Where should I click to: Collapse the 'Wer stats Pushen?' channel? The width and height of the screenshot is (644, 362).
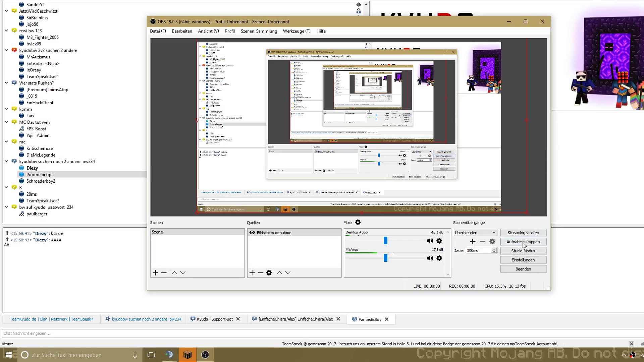tap(6, 83)
